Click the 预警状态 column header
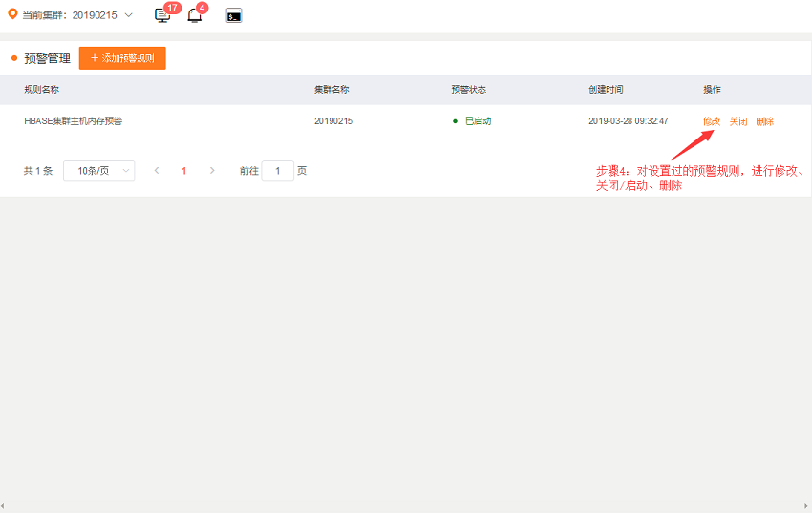Viewport: 812px width, 513px height. click(469, 90)
